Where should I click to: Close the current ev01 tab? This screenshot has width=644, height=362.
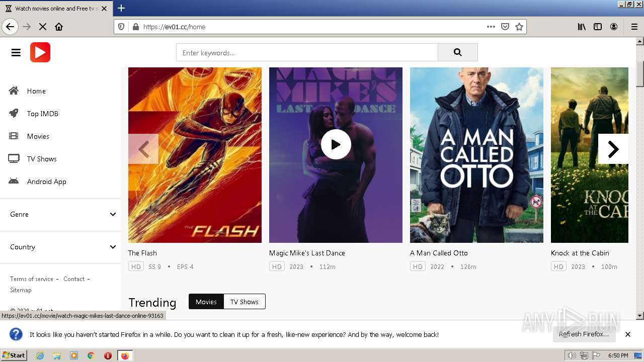104,9
